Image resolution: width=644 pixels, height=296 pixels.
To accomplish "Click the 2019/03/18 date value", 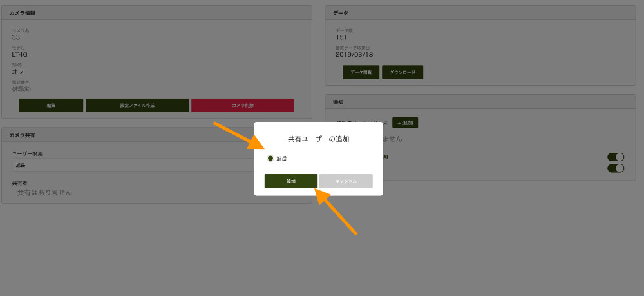I will [354, 54].
